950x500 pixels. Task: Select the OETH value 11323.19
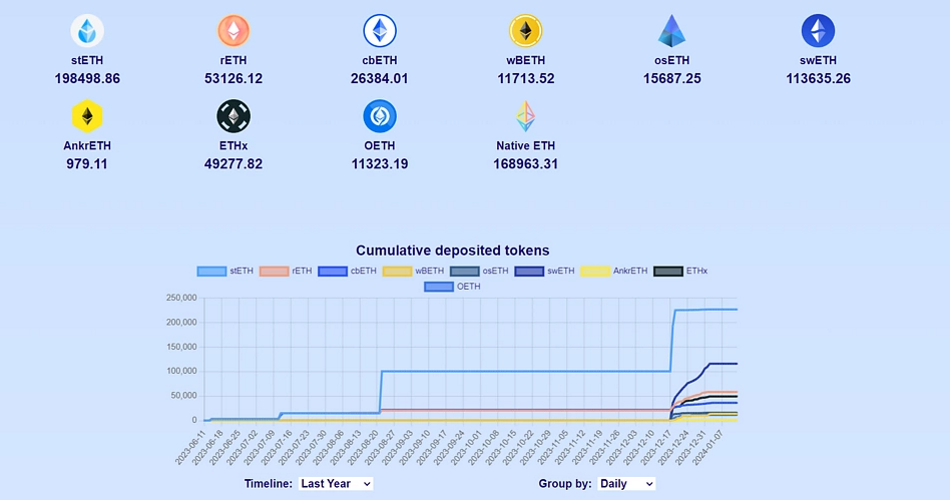point(379,164)
